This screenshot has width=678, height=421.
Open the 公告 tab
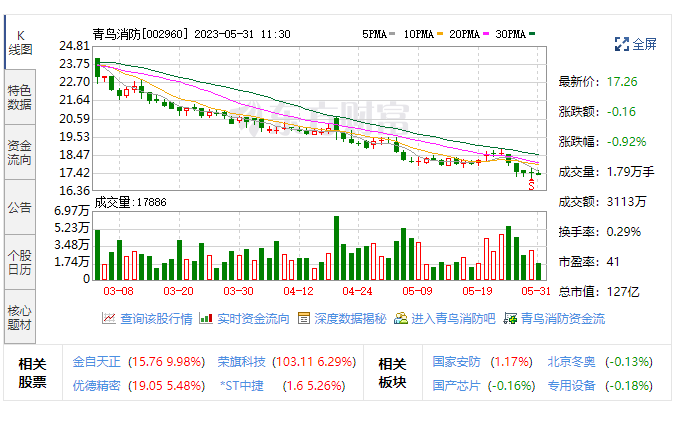[20, 207]
